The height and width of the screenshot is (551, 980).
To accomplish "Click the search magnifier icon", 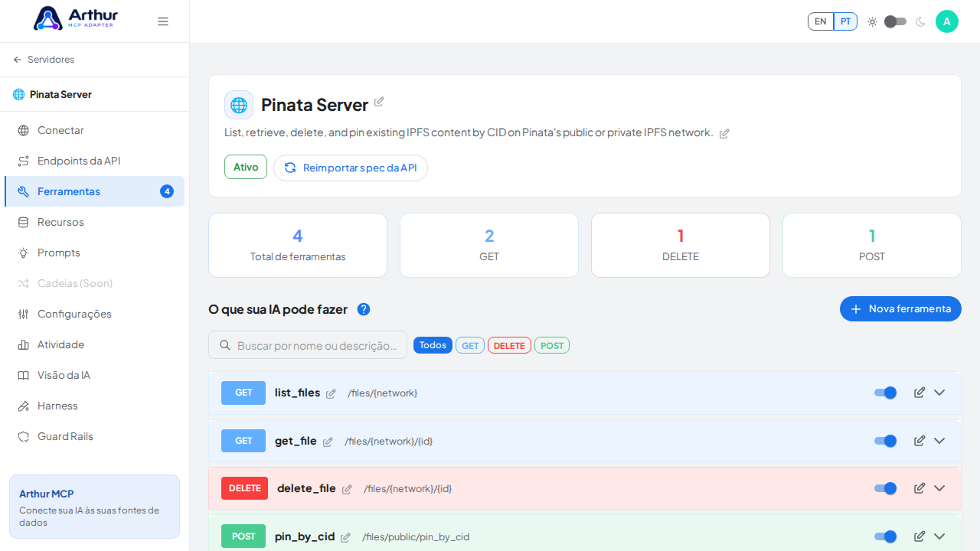I will click(225, 345).
